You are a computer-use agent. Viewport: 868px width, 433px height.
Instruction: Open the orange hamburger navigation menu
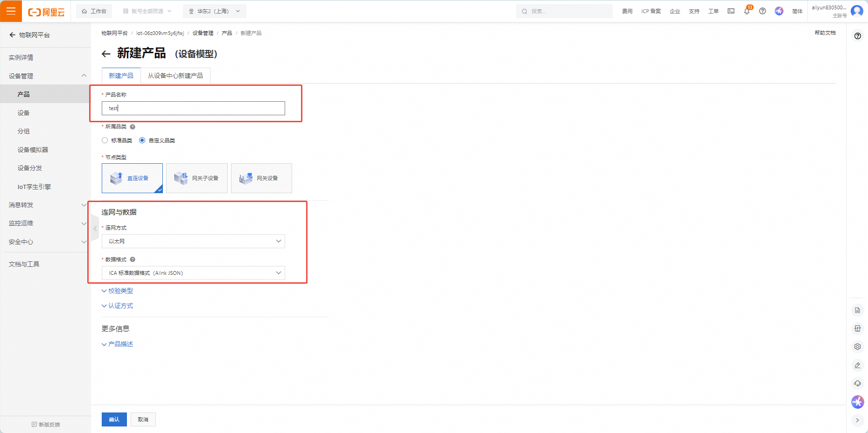click(x=11, y=11)
